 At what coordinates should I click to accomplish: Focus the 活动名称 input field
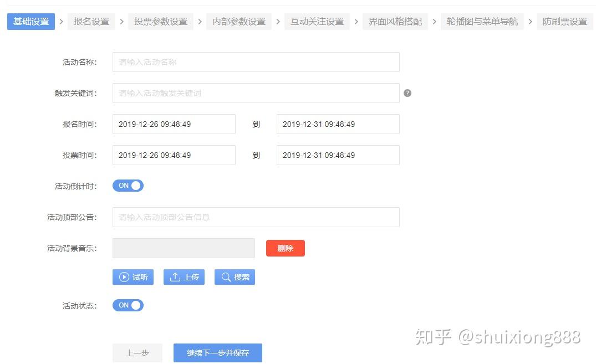256,62
